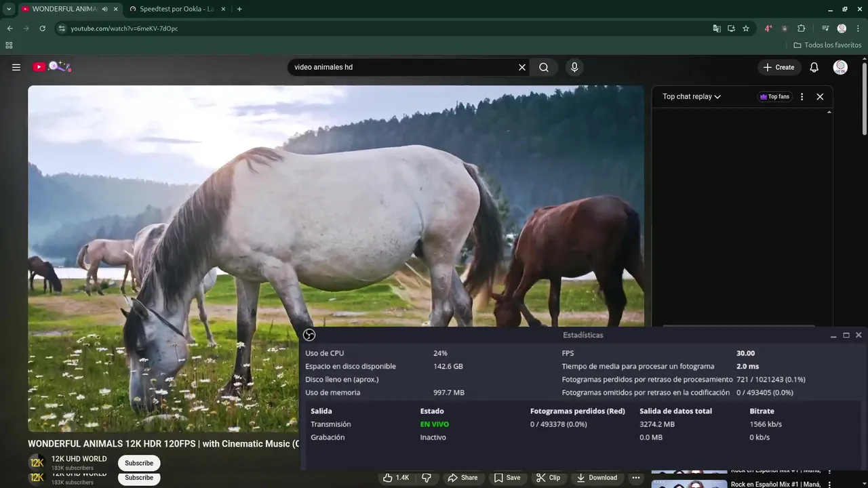
Task: Close the chat replay panel
Action: point(820,97)
